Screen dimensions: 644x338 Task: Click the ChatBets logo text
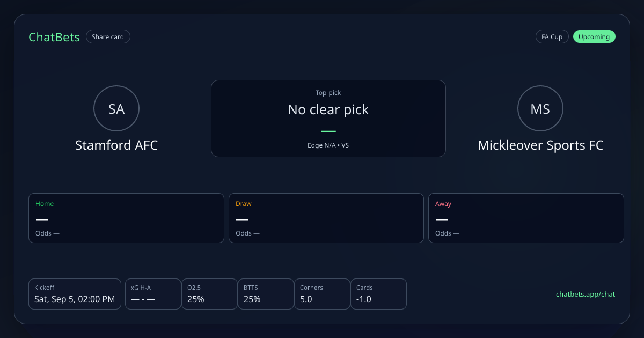[x=54, y=37]
